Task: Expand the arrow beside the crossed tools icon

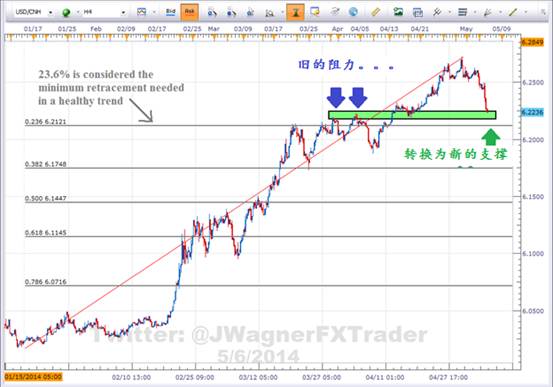Action: coord(449,12)
